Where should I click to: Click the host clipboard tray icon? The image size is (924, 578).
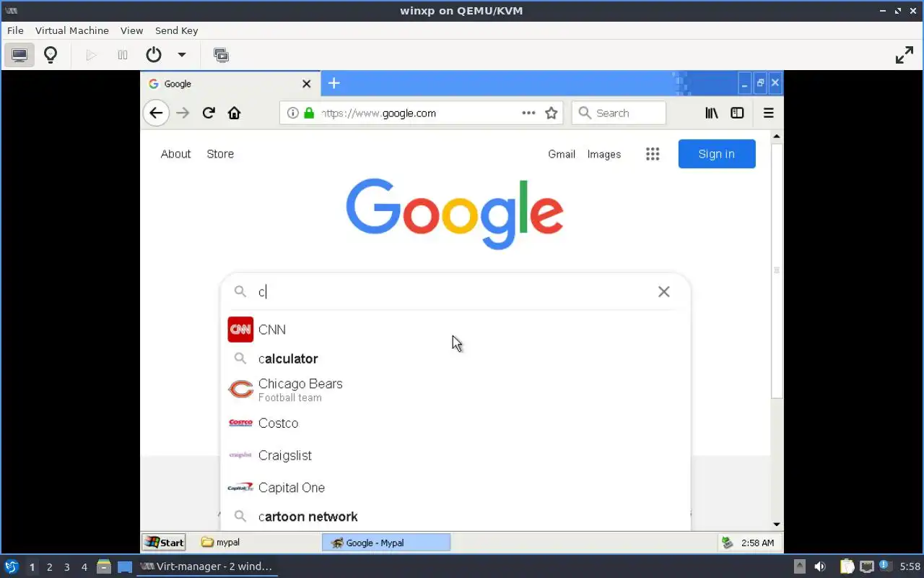pyautogui.click(x=847, y=566)
